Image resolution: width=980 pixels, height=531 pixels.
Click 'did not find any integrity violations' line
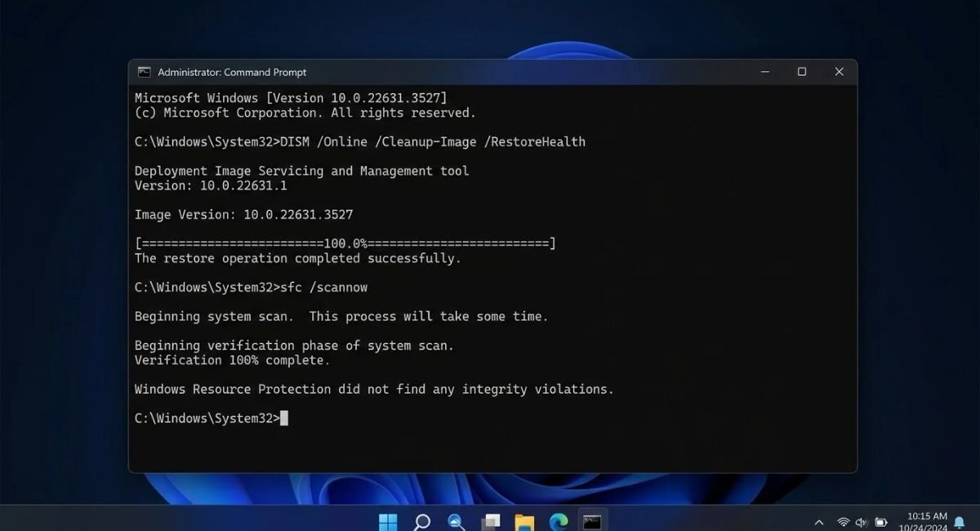(x=374, y=390)
